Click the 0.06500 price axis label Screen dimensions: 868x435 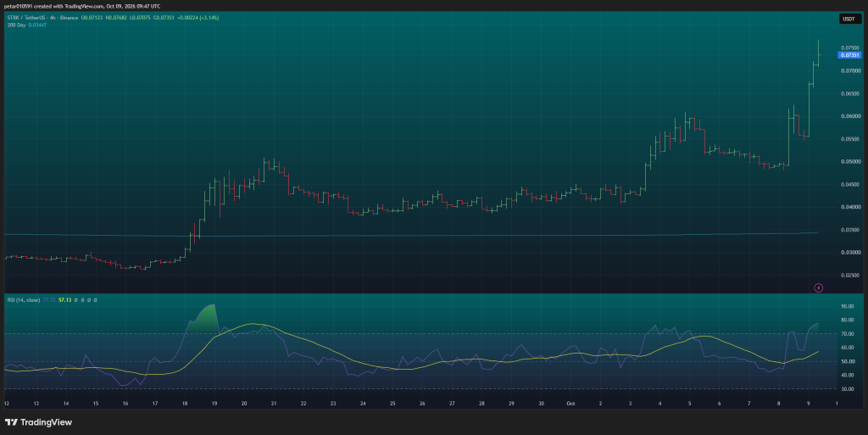tap(850, 93)
